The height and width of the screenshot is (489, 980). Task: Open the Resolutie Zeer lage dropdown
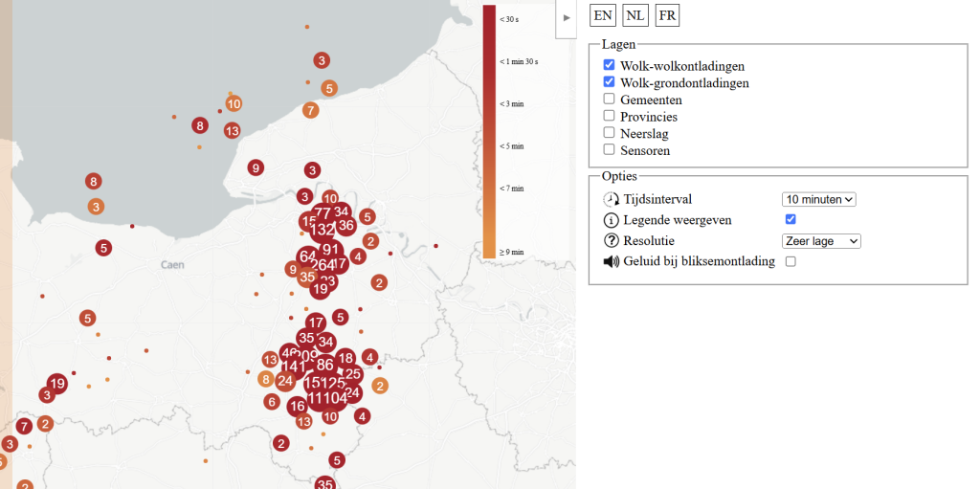[821, 241]
